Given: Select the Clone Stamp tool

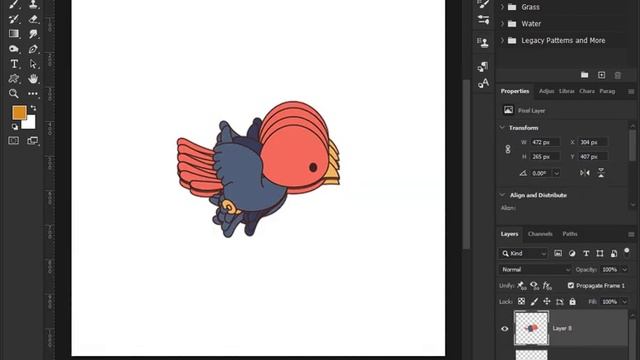Looking at the screenshot, I should click(x=33, y=4).
